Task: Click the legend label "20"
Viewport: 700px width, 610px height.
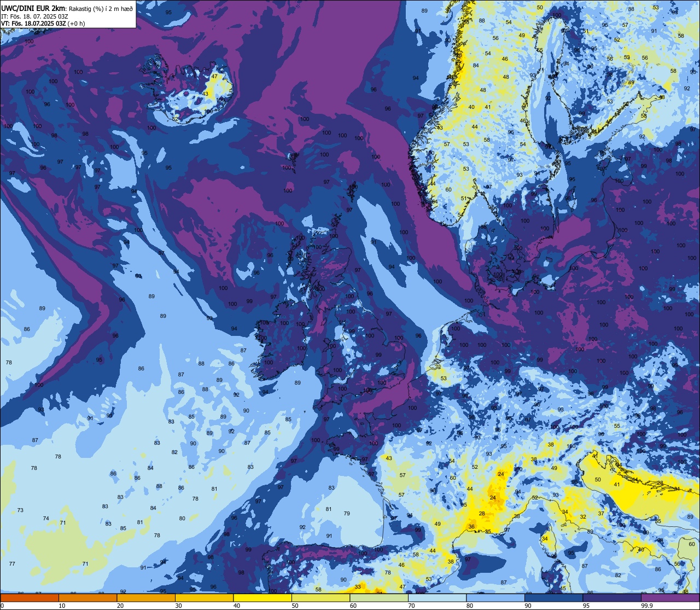Action: [120, 606]
